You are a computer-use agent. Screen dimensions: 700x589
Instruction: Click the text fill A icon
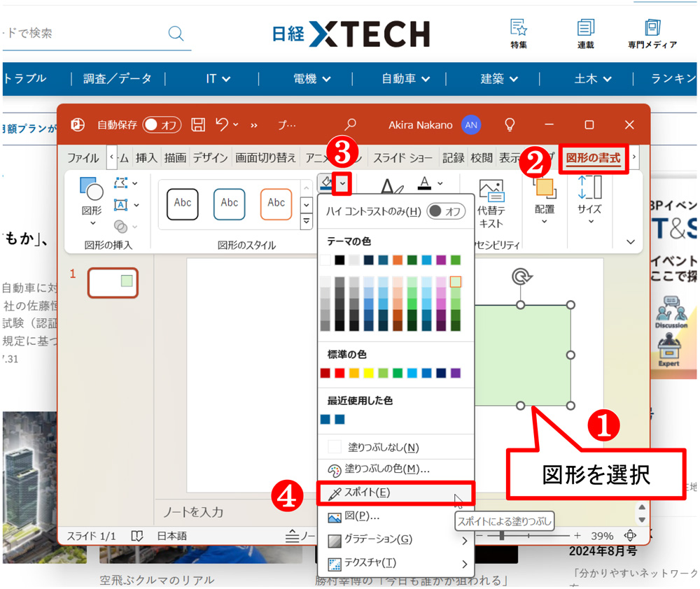pos(425,183)
